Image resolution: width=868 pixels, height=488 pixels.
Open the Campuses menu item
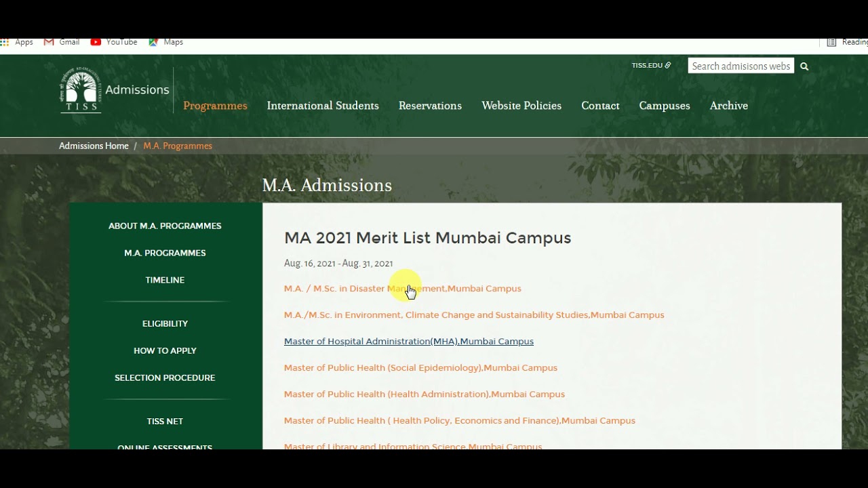[665, 106]
